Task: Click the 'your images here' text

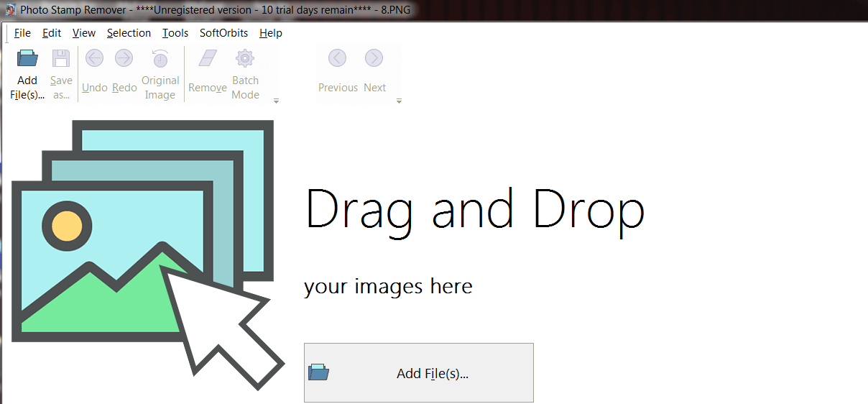Action: pyautogui.click(x=389, y=287)
